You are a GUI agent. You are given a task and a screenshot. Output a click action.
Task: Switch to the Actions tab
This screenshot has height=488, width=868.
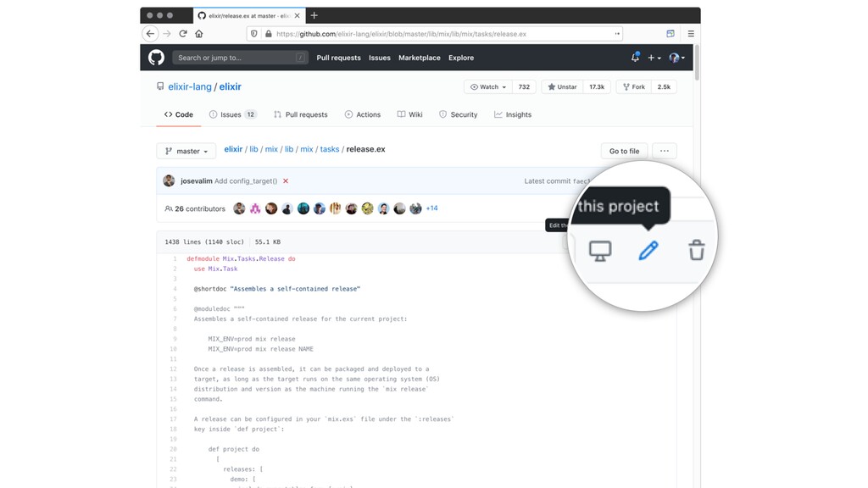(363, 114)
